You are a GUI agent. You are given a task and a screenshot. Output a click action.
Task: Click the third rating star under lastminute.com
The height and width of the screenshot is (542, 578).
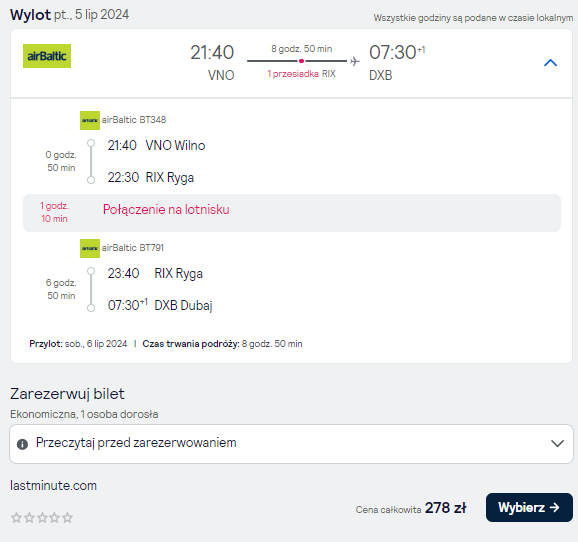42,518
